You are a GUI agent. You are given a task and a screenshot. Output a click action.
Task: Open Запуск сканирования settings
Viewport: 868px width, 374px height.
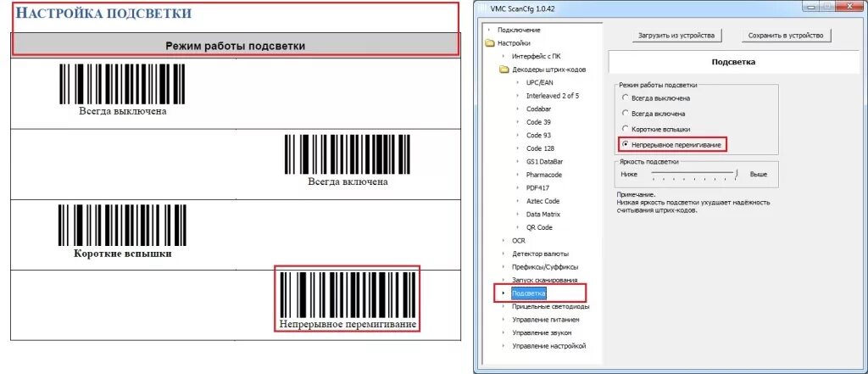[545, 280]
